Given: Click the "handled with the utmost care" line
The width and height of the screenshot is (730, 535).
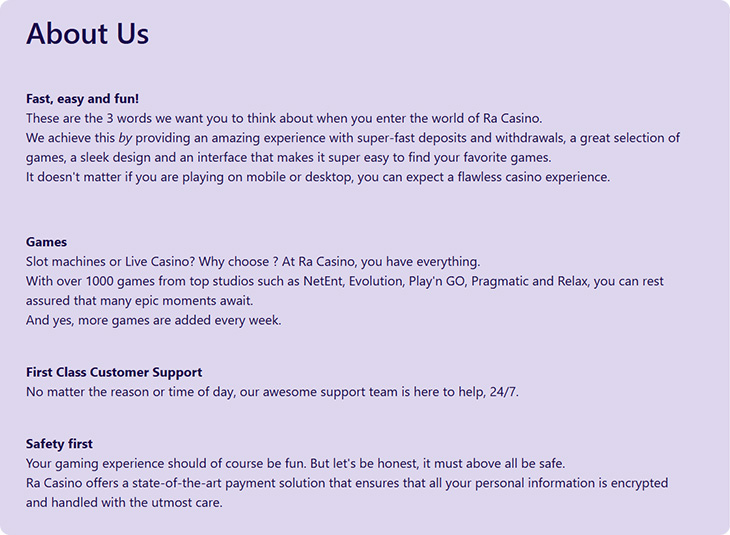Looking at the screenshot, I should pyautogui.click(x=124, y=502).
